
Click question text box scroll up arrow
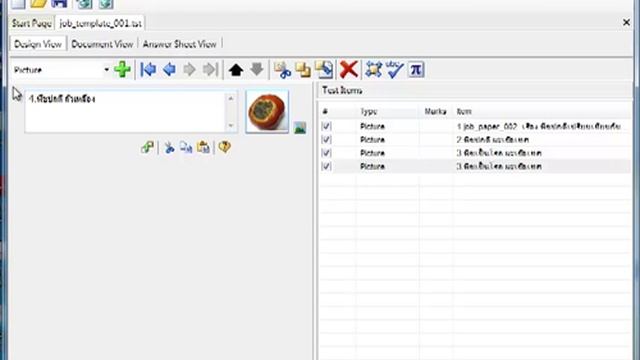point(231,98)
